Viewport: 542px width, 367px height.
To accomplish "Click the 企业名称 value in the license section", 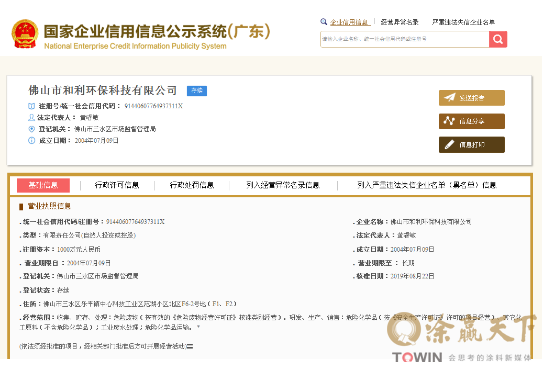I will point(431,222).
